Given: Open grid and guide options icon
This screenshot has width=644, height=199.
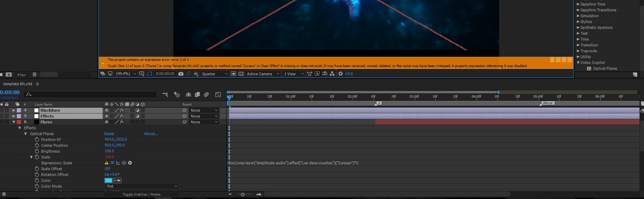Looking at the screenshot, I should click(141, 74).
